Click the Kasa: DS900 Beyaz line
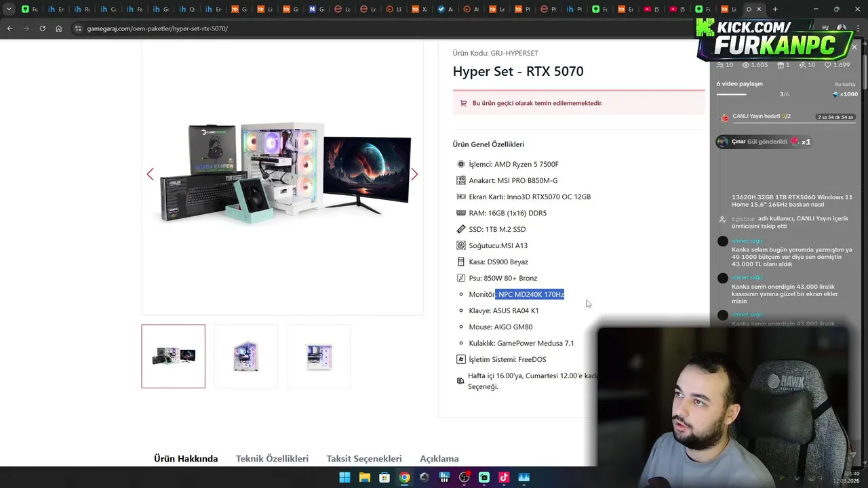The width and height of the screenshot is (868, 488). click(x=498, y=262)
